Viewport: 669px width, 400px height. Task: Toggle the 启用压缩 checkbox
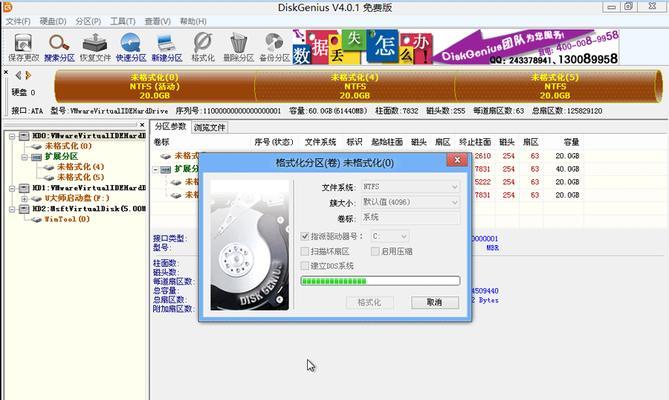click(x=375, y=251)
